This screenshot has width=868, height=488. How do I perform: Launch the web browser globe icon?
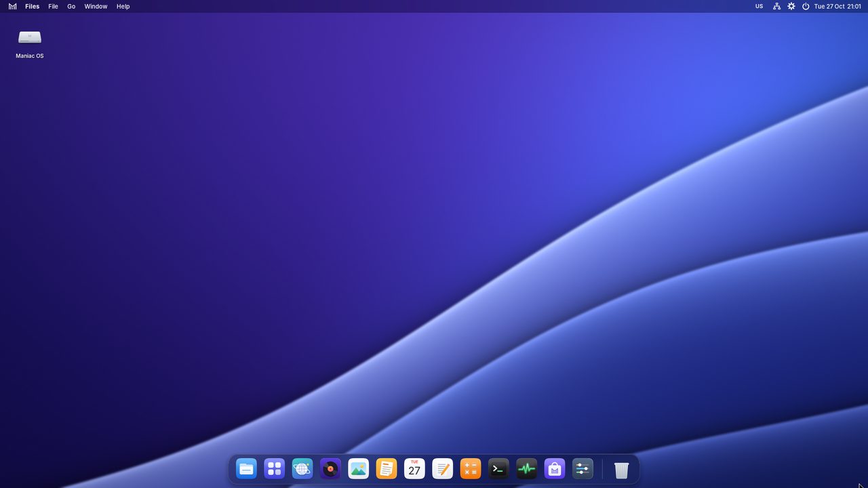click(x=302, y=468)
